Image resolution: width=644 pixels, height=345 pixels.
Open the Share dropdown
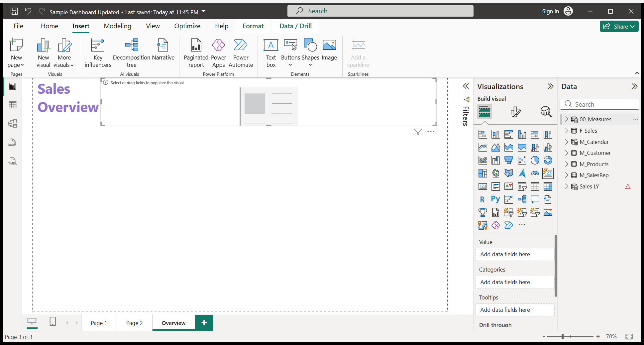coord(619,26)
